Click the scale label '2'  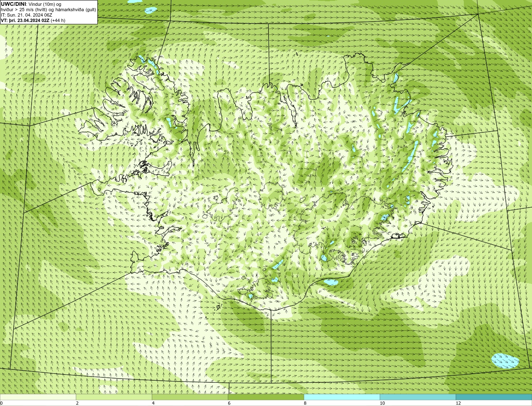tap(77, 403)
